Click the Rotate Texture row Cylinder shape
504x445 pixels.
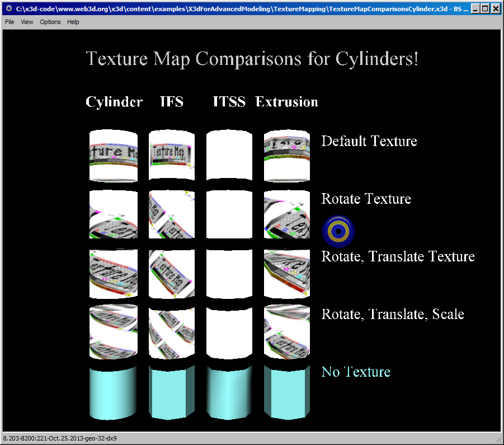[114, 214]
